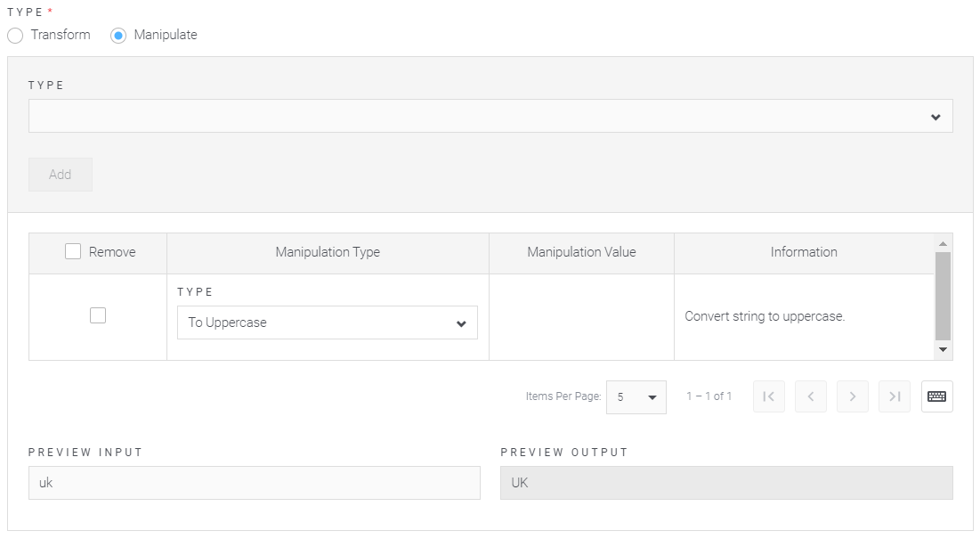
Task: Click table scrollbar down arrow
Action: pyautogui.click(x=944, y=349)
